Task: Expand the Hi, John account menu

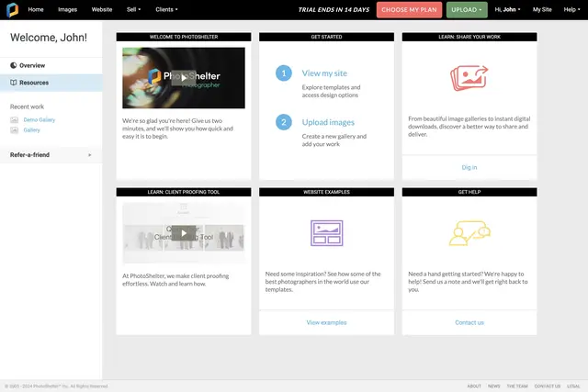Action: point(507,10)
